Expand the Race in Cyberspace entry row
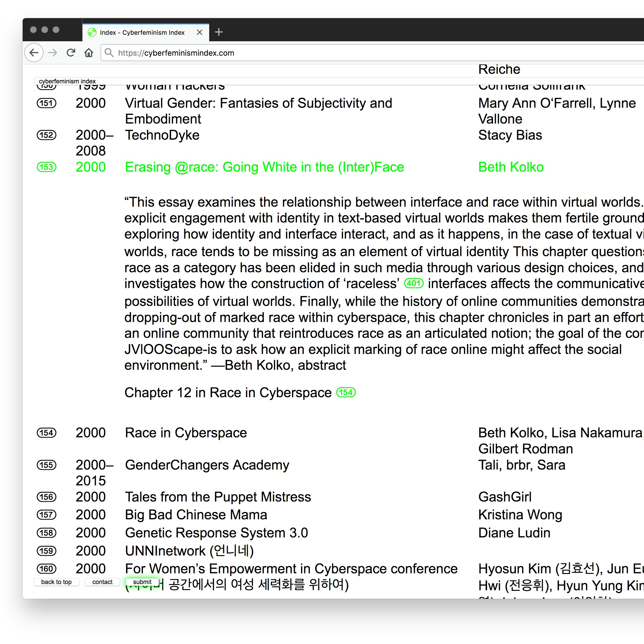The image size is (644, 644). (186, 433)
